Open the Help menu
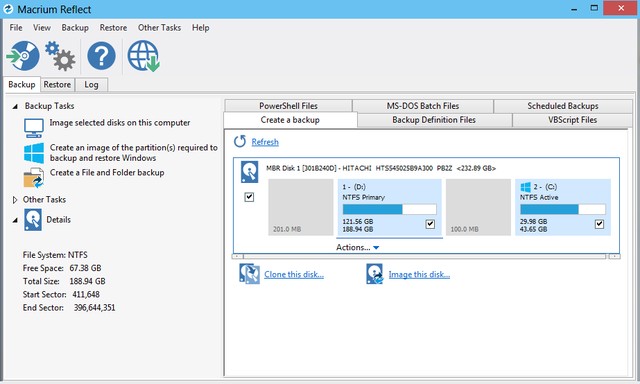The width and height of the screenshot is (640, 384). [x=200, y=28]
